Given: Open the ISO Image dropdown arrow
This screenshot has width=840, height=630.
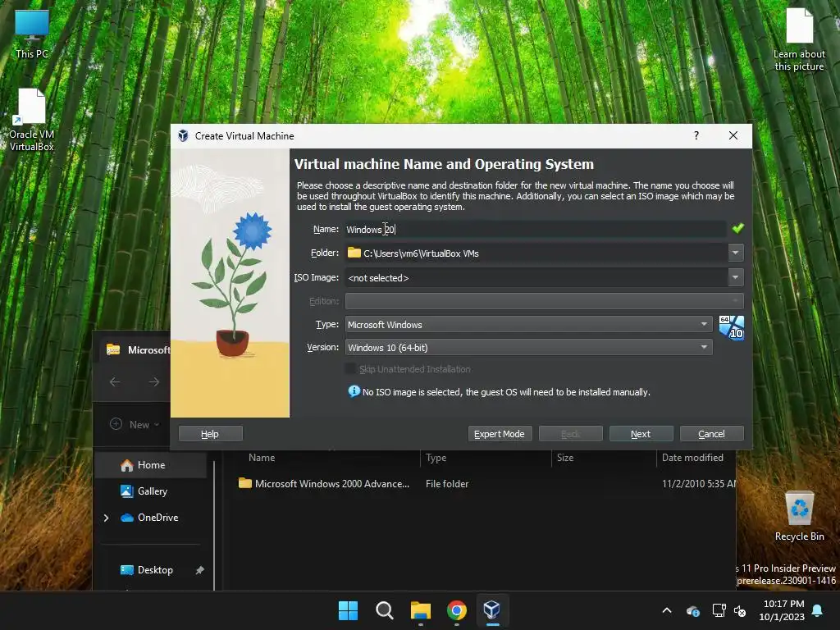Looking at the screenshot, I should [x=736, y=277].
